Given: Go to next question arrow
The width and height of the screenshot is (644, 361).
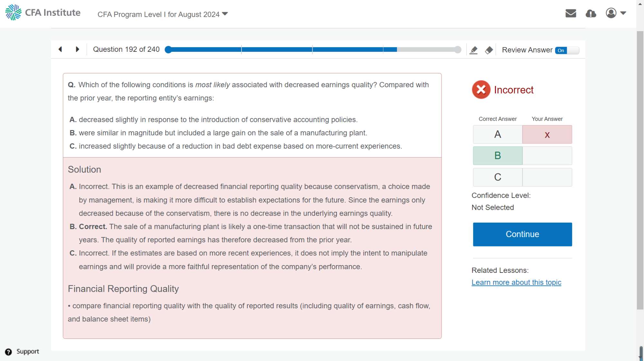Looking at the screenshot, I should coord(77,49).
